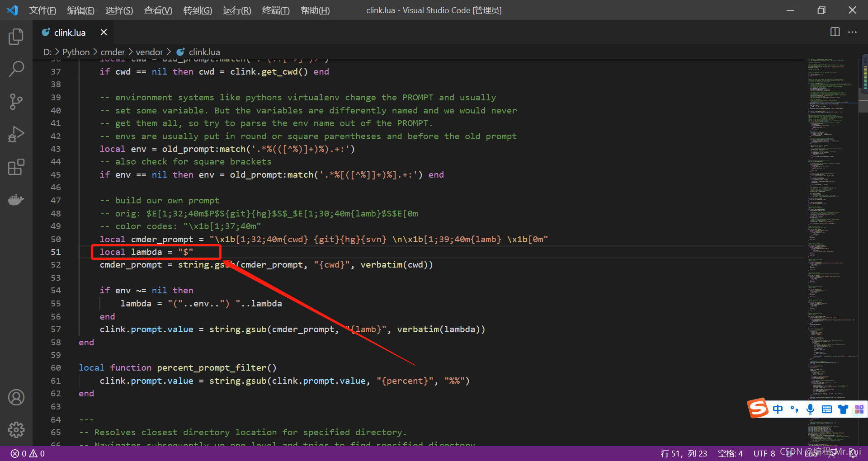Open the Run and Debug view
Screen dimensions: 868x461
point(16,134)
